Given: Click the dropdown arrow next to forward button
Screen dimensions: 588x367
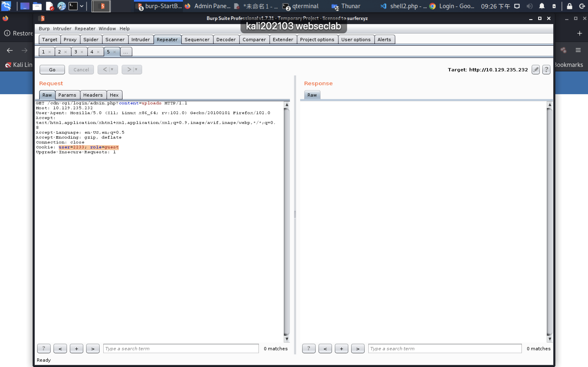Looking at the screenshot, I should tap(136, 69).
